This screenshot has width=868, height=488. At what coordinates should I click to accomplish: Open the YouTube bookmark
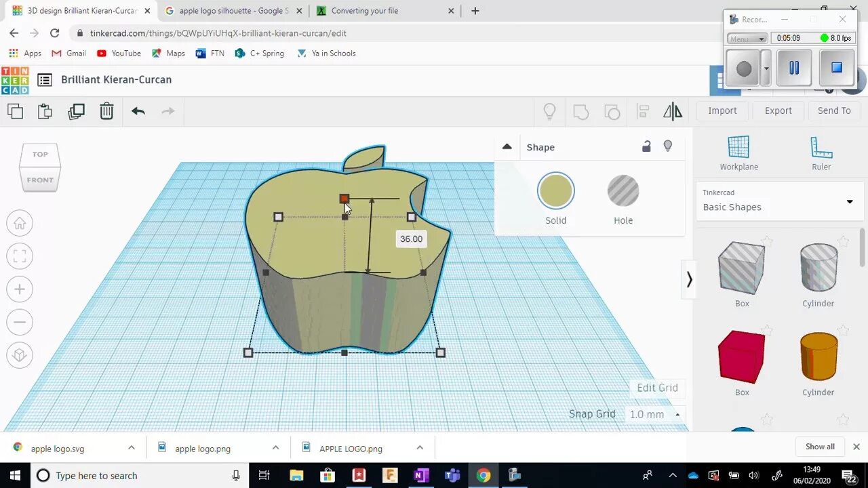click(119, 53)
